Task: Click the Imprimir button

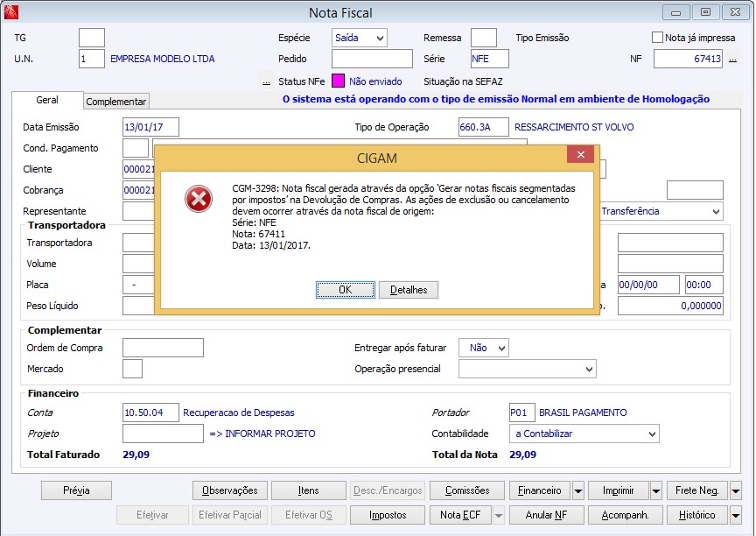Action: [618, 490]
